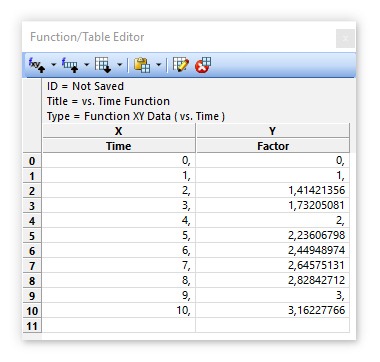Click Factor value 3, in row 9
380x362 pixels.
[x=273, y=295]
